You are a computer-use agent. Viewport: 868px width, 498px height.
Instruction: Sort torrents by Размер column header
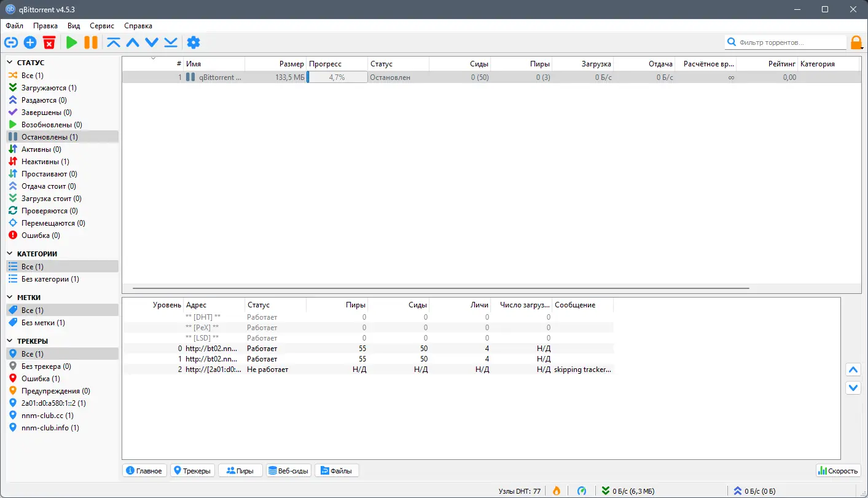pos(275,64)
